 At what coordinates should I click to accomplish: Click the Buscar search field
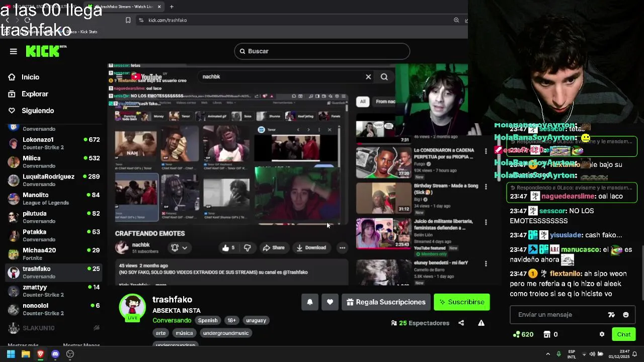[322, 51]
